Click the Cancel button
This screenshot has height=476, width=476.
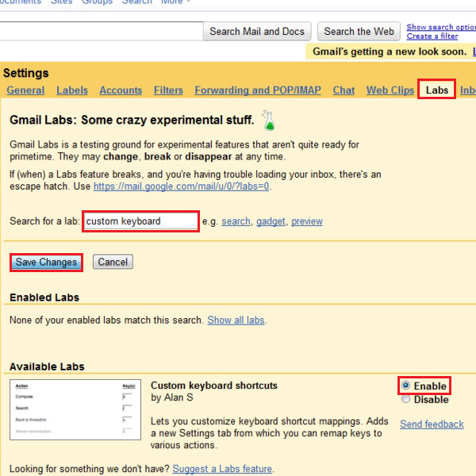113,262
